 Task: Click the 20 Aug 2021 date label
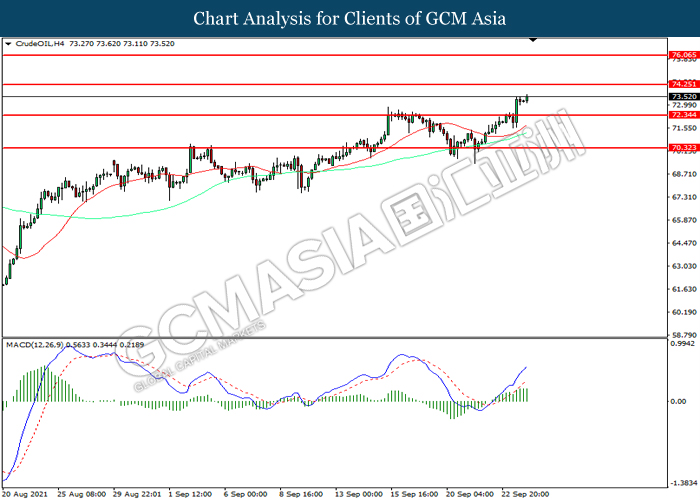click(25, 493)
